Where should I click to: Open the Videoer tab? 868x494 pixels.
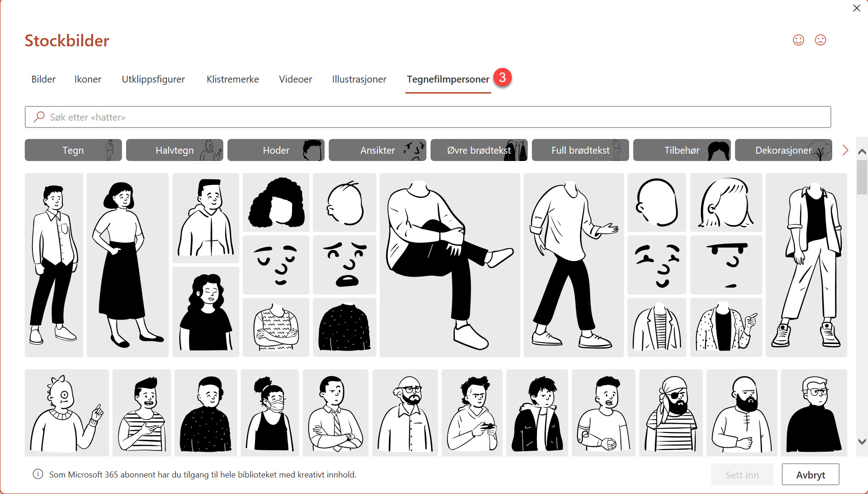pyautogui.click(x=295, y=79)
